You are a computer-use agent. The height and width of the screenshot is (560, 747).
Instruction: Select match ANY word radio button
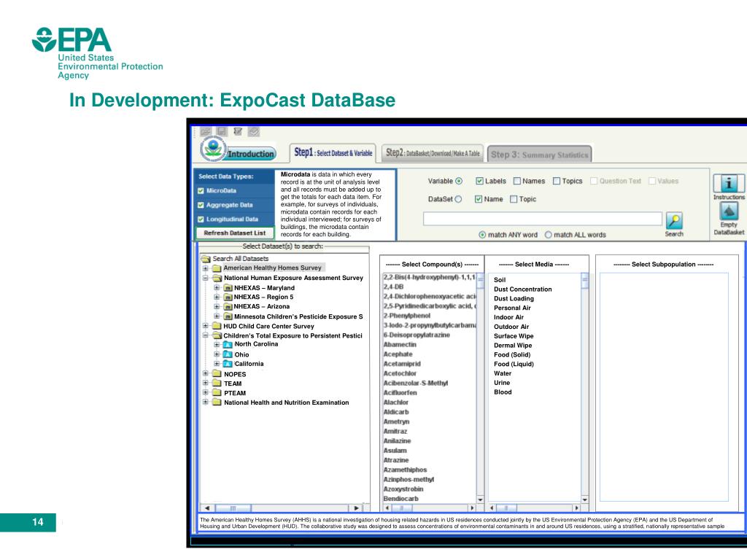point(482,235)
